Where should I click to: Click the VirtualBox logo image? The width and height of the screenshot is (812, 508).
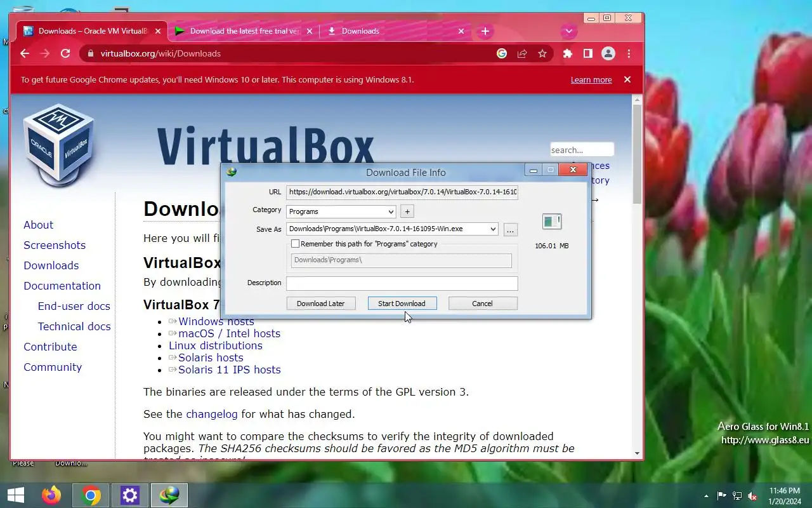click(59, 145)
